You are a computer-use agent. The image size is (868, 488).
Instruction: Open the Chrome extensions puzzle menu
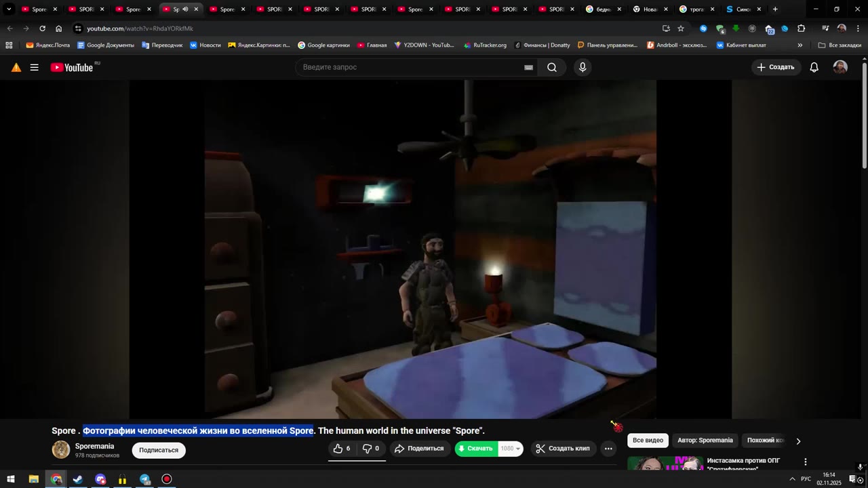[802, 28]
